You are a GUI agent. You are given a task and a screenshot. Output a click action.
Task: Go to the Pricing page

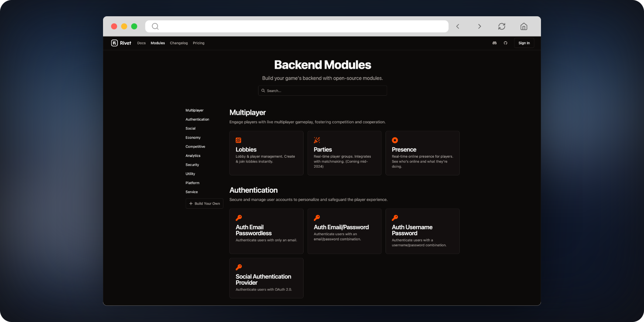[199, 43]
